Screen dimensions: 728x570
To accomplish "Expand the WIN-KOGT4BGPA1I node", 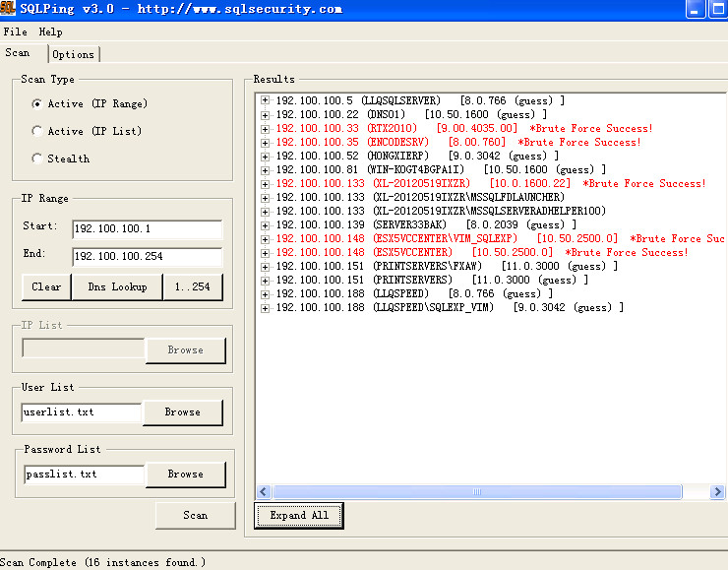I will pos(265,170).
